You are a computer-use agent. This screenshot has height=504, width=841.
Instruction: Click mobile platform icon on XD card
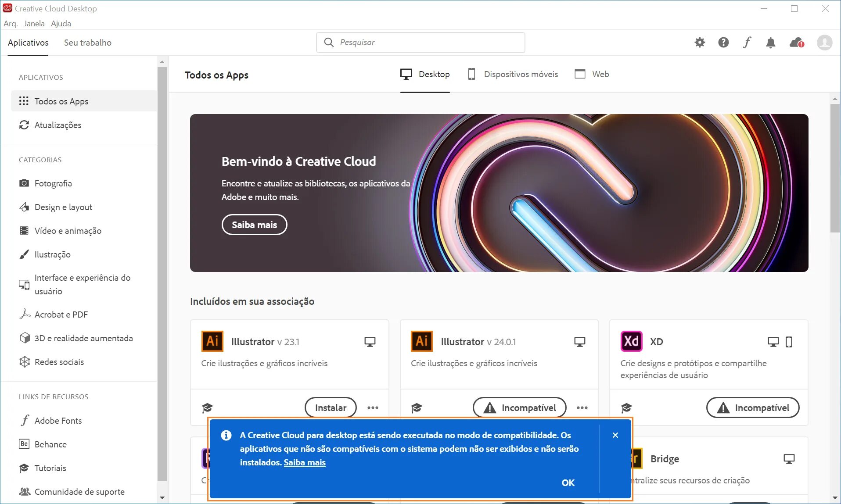click(789, 342)
